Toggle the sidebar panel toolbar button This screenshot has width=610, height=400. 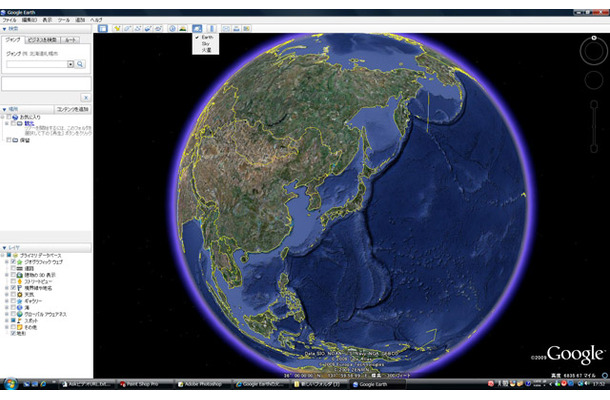(103, 28)
